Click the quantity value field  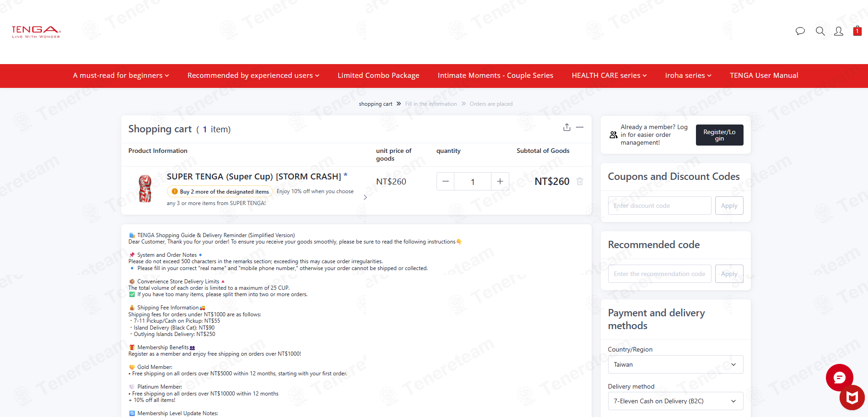[473, 182]
